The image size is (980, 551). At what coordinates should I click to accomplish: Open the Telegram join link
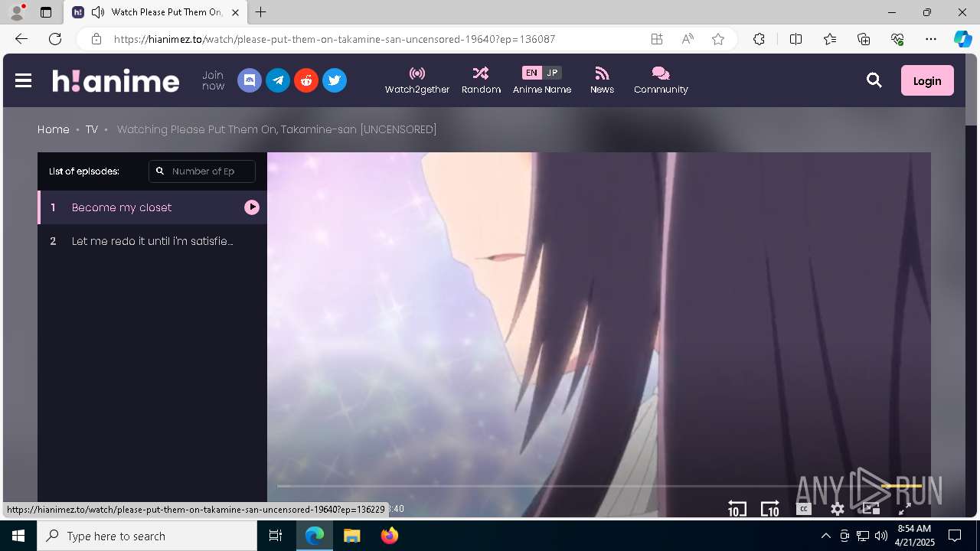point(278,80)
